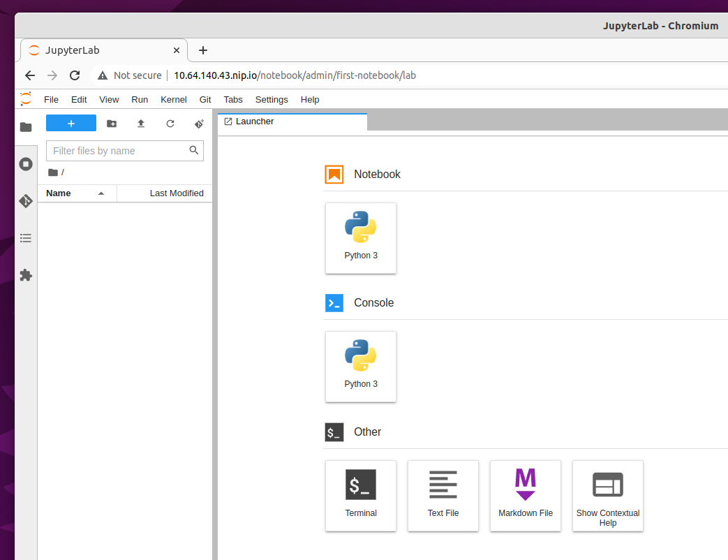The width and height of the screenshot is (728, 560).
Task: Open the Table of Contents panel
Action: pos(26,238)
